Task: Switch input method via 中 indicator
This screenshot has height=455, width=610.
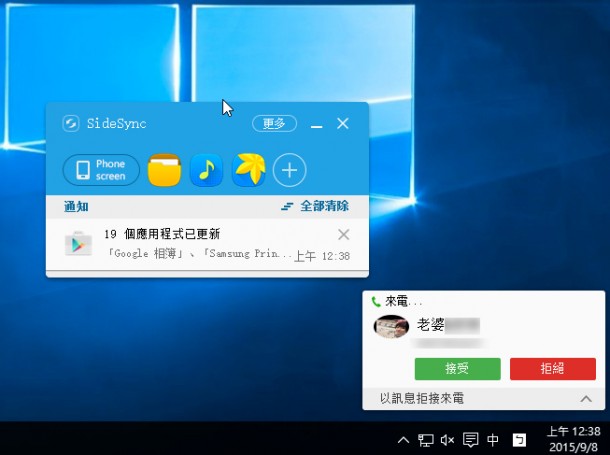Action: [493, 440]
